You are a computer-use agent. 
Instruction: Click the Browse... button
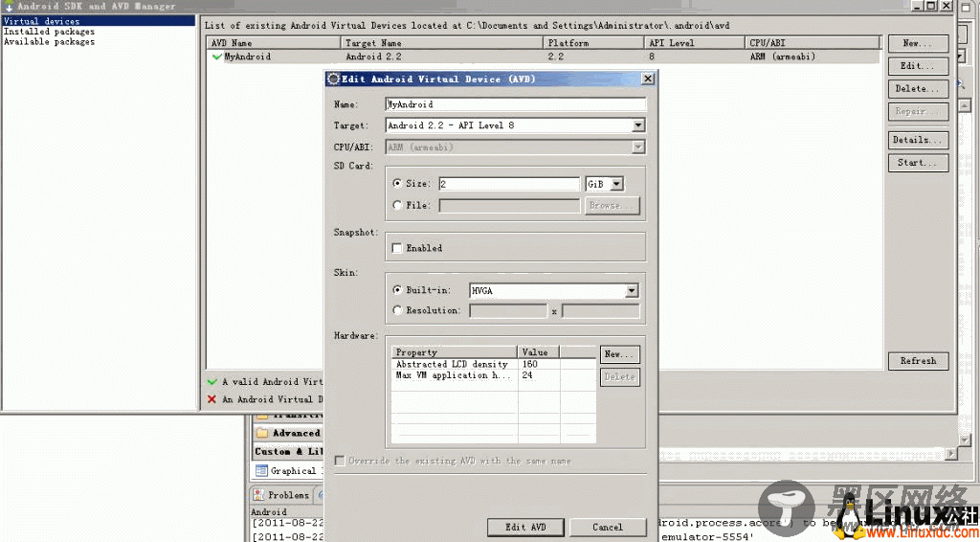tap(612, 206)
